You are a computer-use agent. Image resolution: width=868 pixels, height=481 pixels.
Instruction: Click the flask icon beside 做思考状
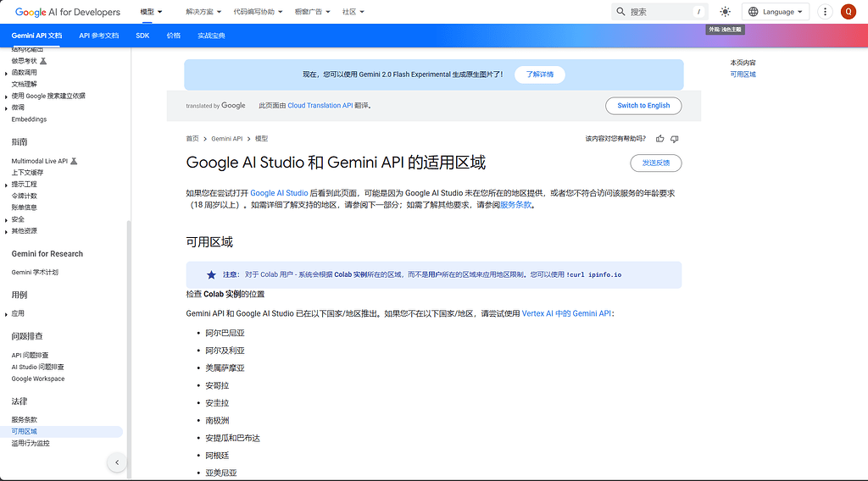(x=43, y=61)
